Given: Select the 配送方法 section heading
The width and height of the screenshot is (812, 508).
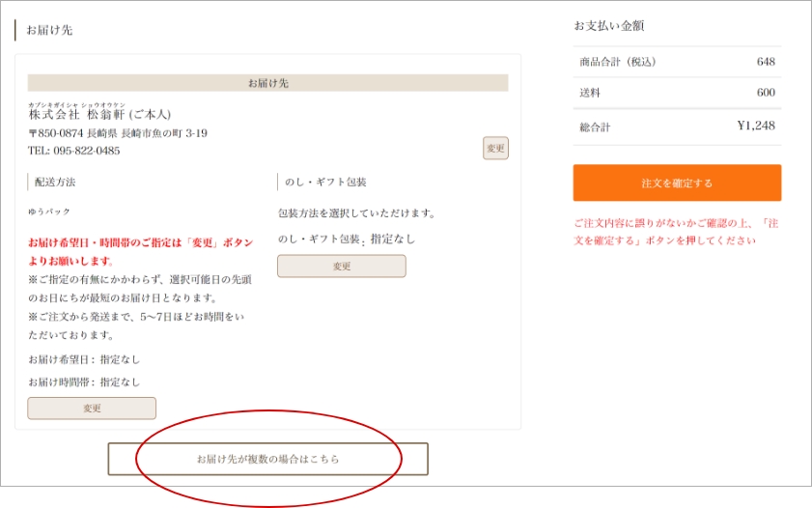Looking at the screenshot, I should click(55, 182).
